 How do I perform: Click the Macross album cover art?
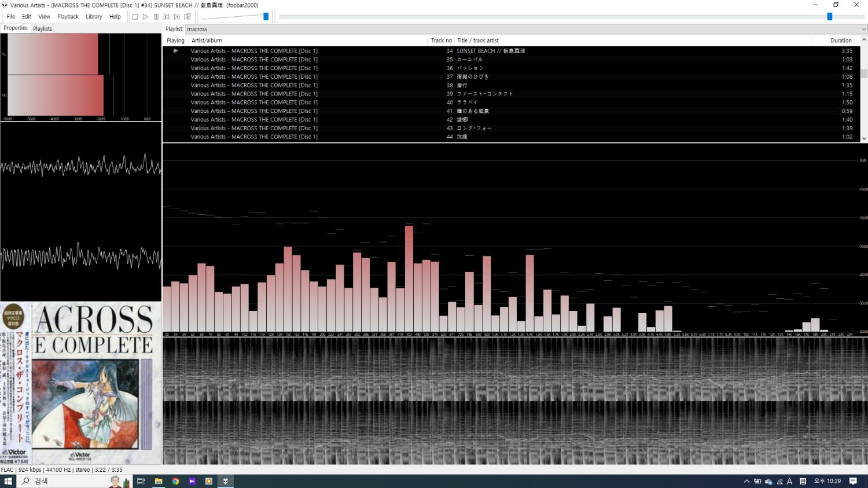pyautogui.click(x=81, y=383)
